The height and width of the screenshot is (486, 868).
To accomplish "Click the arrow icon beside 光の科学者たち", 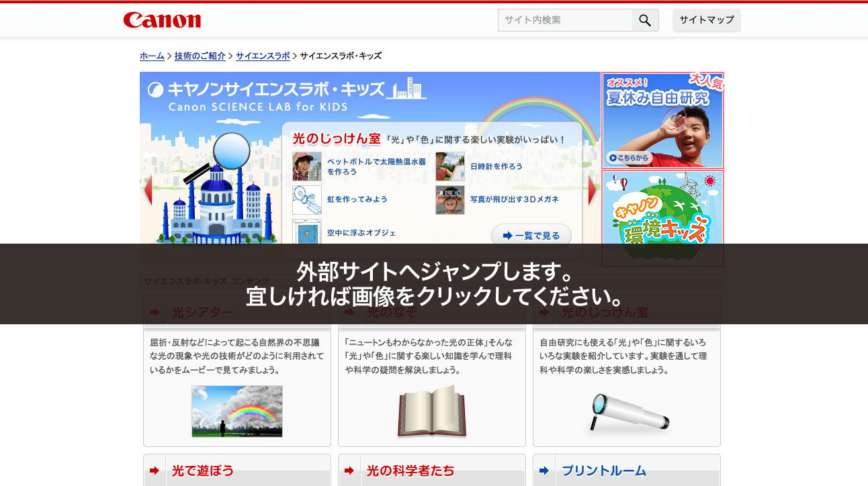I will pos(349,471).
